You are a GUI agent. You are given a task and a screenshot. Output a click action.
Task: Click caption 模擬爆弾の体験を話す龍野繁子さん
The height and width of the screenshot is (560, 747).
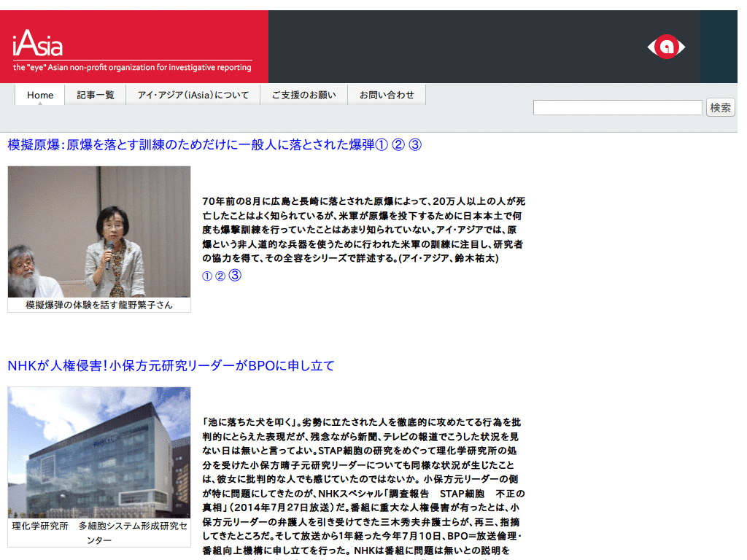point(99,306)
